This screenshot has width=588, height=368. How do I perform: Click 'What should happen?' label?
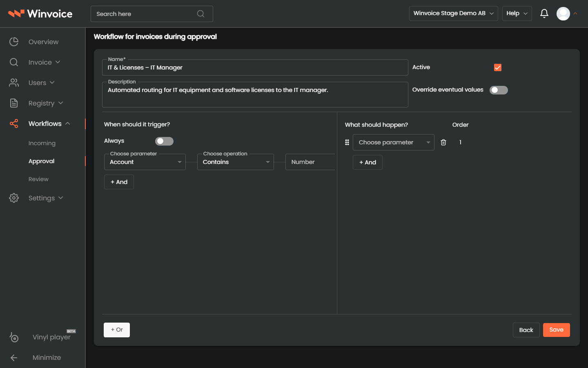tap(376, 125)
